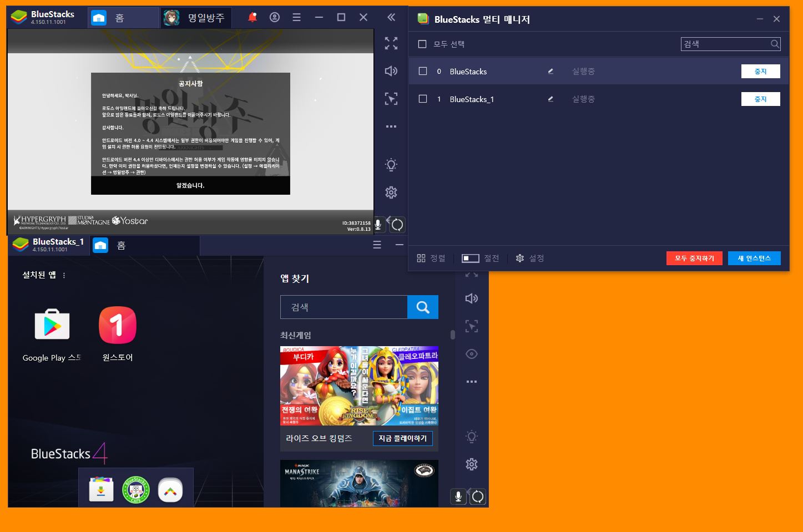Click cursor lock icon in BlueStacks_1 sidebar
Screen dimensions: 803x532
pos(472,326)
